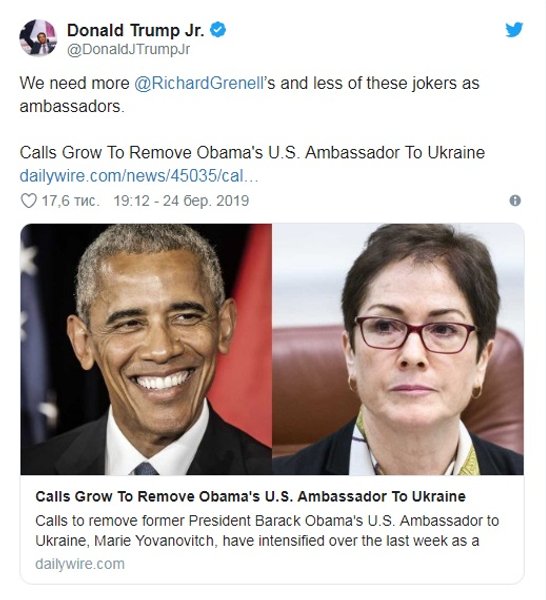The height and width of the screenshot is (600, 546).
Task: Follow the dailywire.com/news/45035 link
Action: coord(139,176)
